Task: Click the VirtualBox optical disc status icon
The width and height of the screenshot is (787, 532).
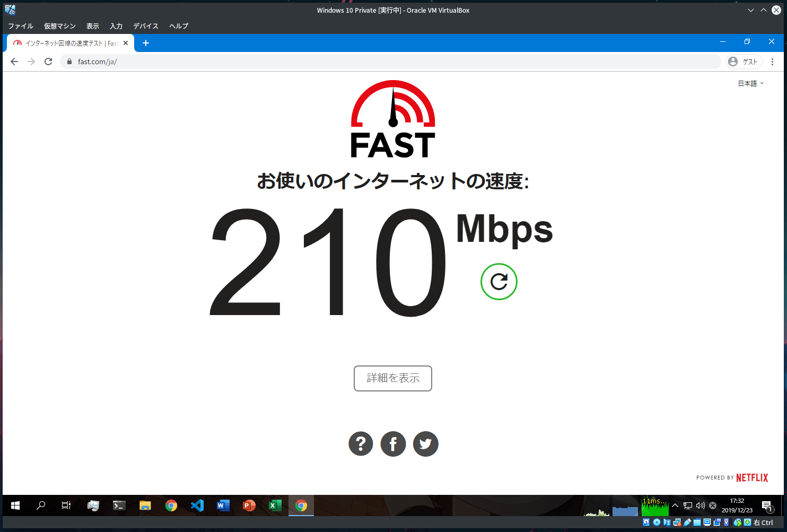Action: point(657,522)
